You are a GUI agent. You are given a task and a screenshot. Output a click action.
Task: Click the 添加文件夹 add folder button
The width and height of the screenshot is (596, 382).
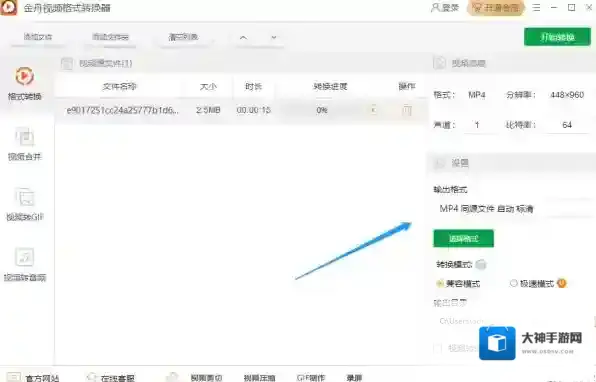(x=110, y=37)
